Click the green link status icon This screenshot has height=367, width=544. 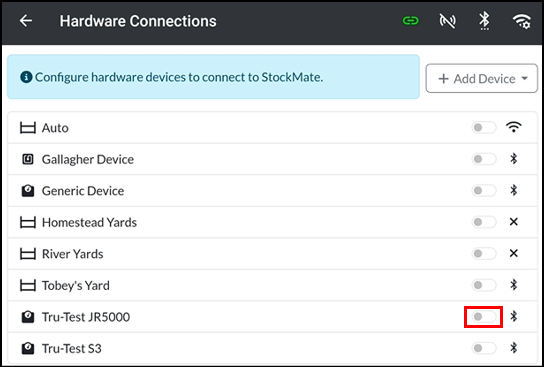[x=410, y=21]
